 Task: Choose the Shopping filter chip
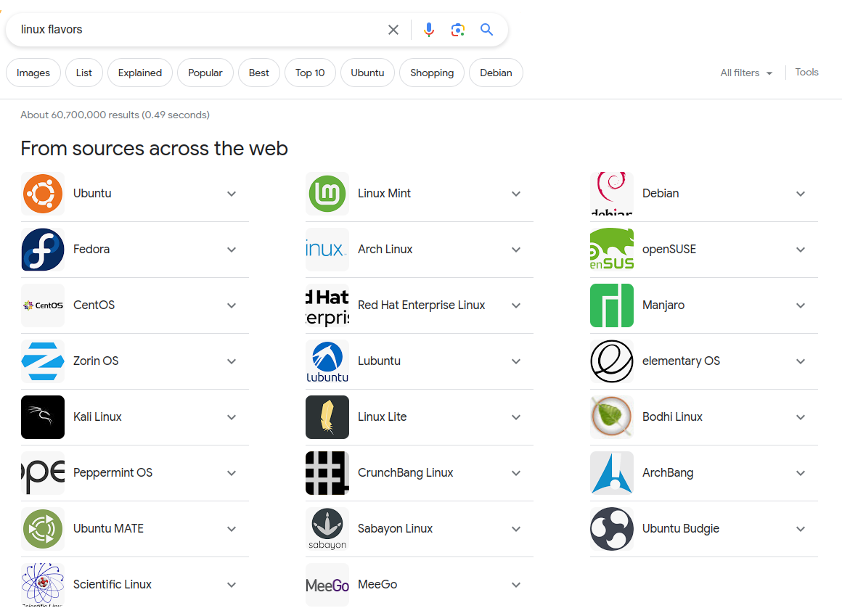[x=432, y=73]
